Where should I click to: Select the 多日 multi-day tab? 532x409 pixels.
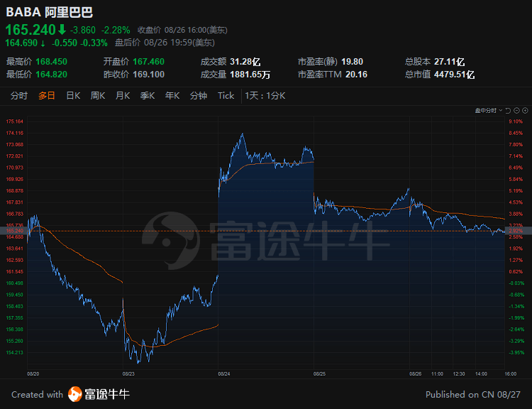[x=47, y=96]
